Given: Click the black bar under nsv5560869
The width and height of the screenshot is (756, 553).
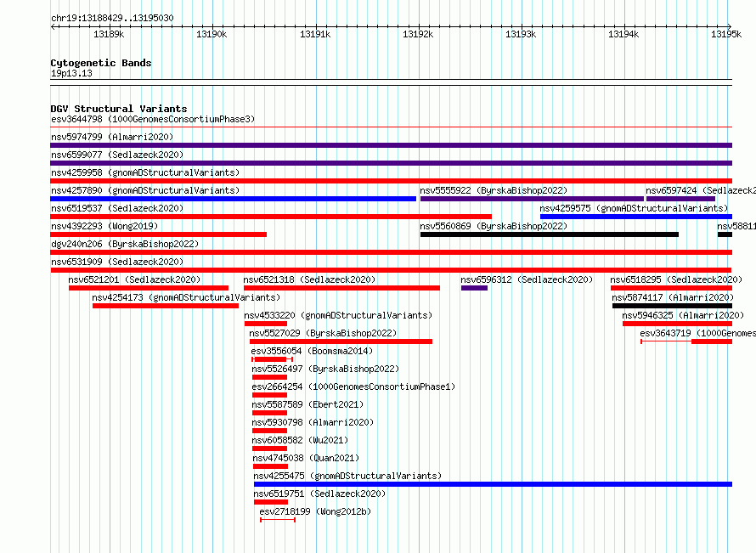Looking at the screenshot, I should pyautogui.click(x=549, y=234).
